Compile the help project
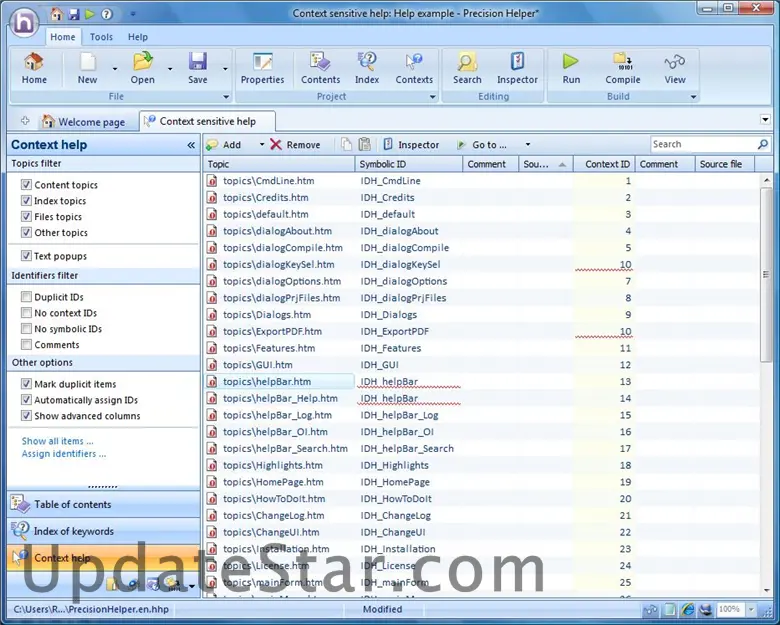Screen dimensions: 780x625 coord(622,69)
